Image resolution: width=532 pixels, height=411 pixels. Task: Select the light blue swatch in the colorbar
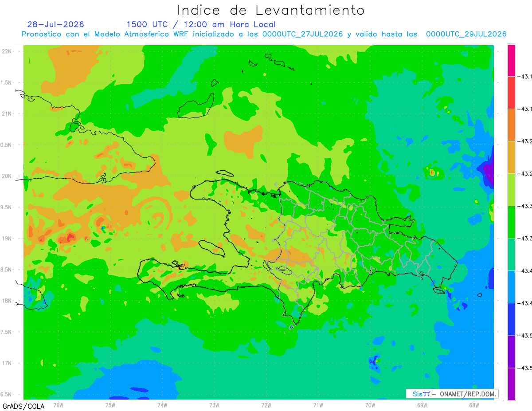[511, 286]
